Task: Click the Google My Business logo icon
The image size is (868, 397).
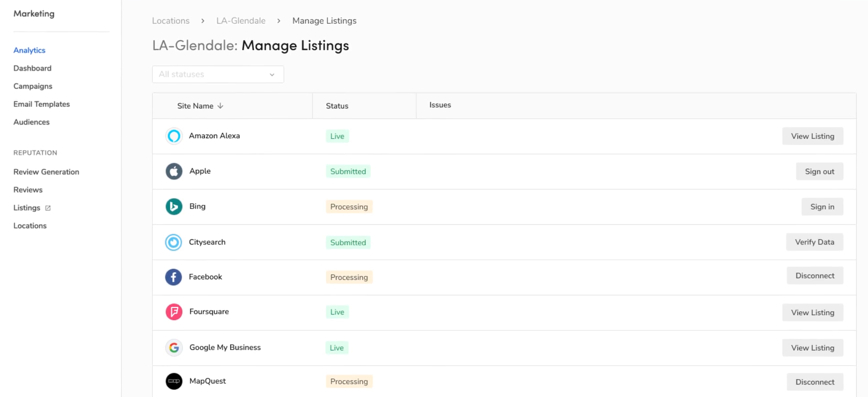Action: pyautogui.click(x=174, y=348)
